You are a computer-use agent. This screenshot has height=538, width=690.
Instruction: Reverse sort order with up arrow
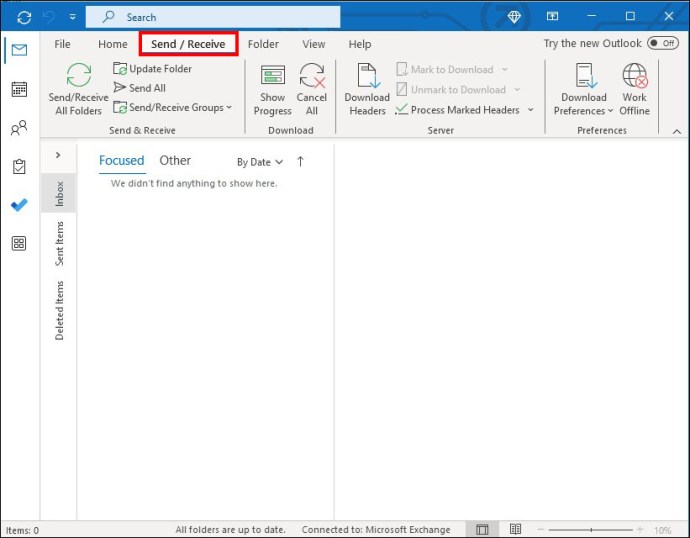301,161
